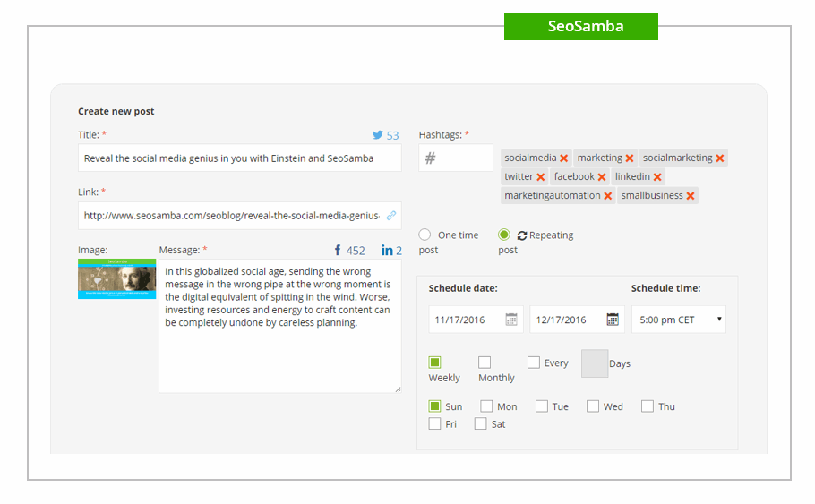Check the Mon day checkbox

[x=486, y=406]
